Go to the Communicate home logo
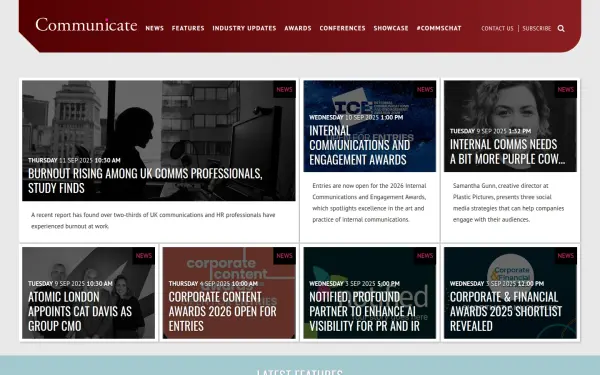 tap(86, 25)
